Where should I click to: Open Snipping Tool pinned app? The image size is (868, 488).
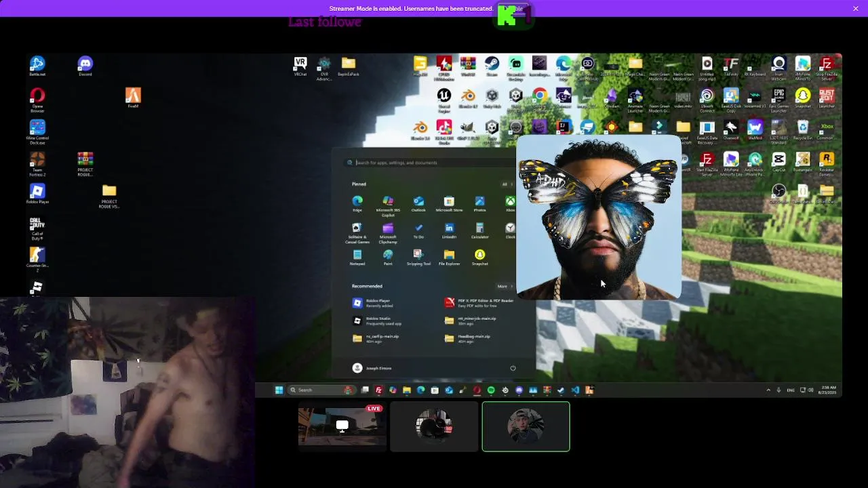(418, 258)
